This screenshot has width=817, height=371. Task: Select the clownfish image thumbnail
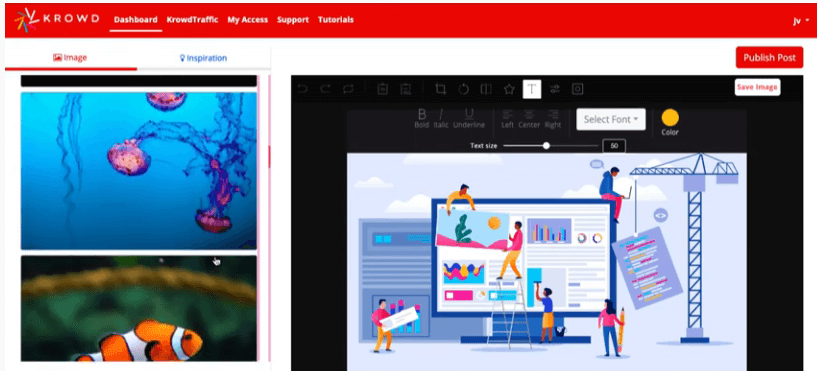point(139,308)
